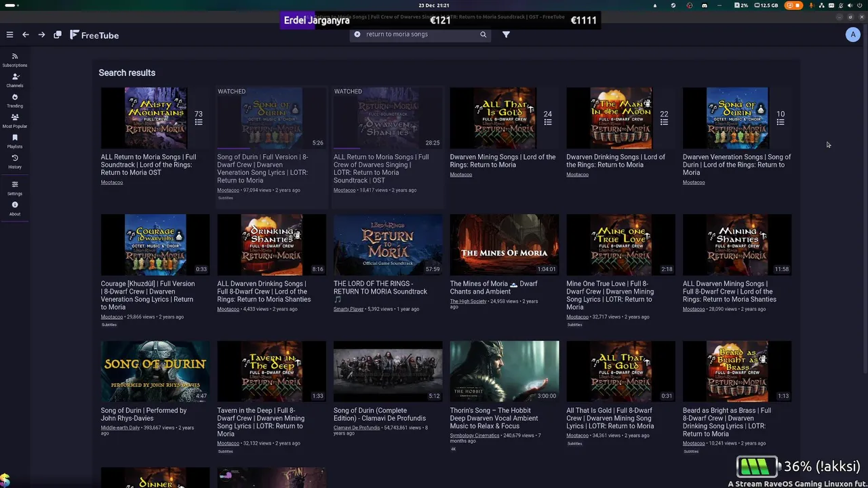Click in the search input field
868x488 pixels.
tap(419, 34)
